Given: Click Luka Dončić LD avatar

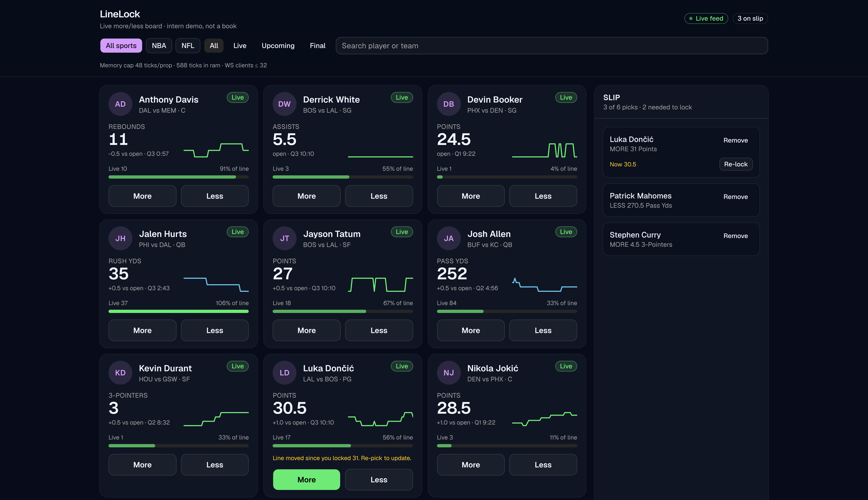Looking at the screenshot, I should click(284, 373).
